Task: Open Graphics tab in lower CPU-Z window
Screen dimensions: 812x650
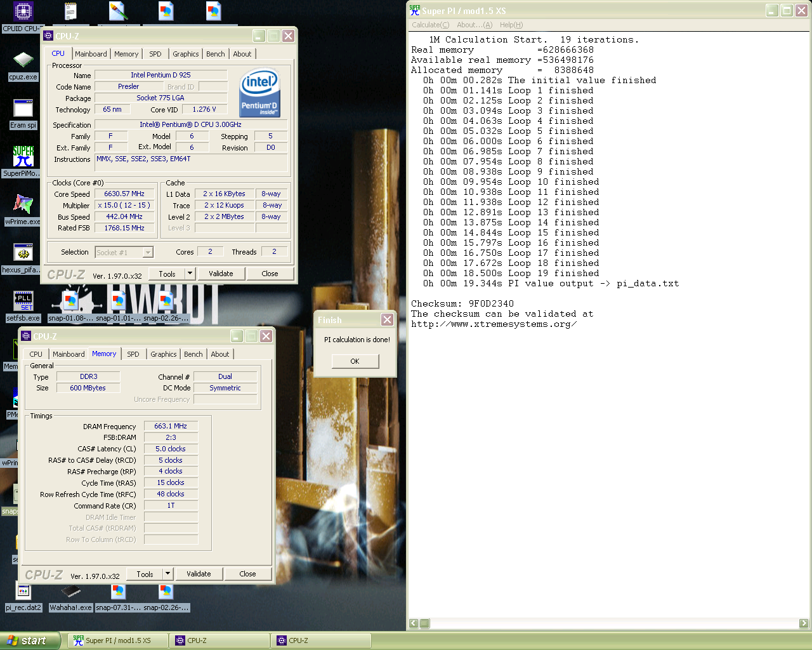Action: click(164, 354)
